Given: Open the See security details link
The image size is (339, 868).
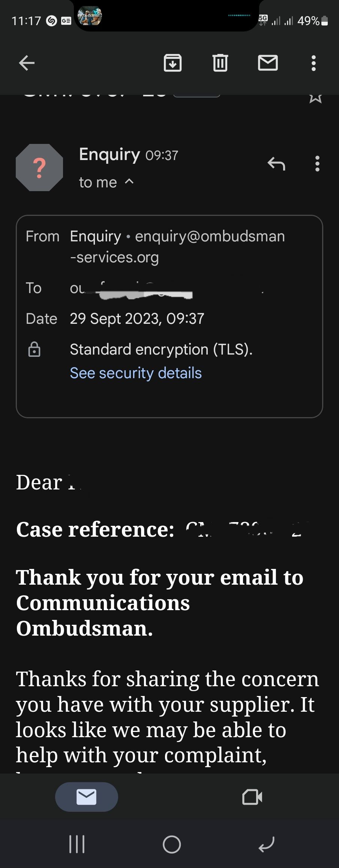Looking at the screenshot, I should (x=136, y=373).
